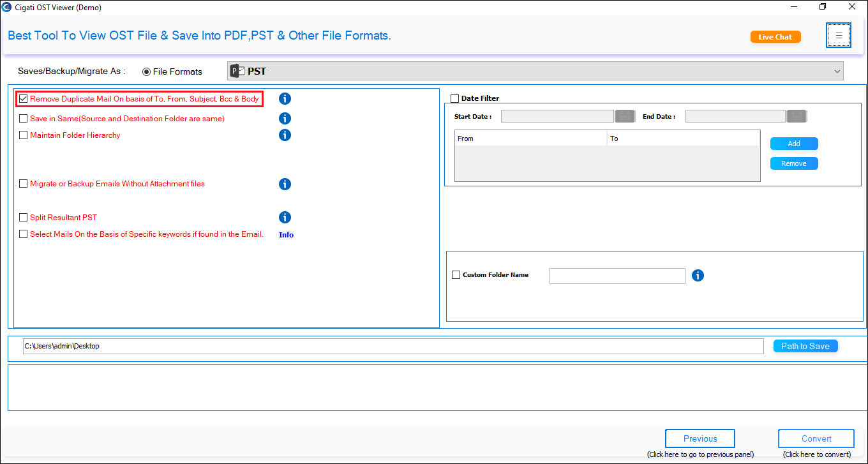Image resolution: width=868 pixels, height=464 pixels.
Task: Click info icon beside Custom Folder Name
Action: click(x=698, y=275)
